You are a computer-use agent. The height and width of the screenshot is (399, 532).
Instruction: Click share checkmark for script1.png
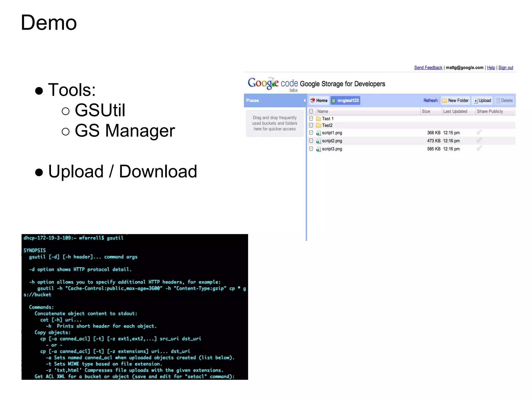pos(479,132)
